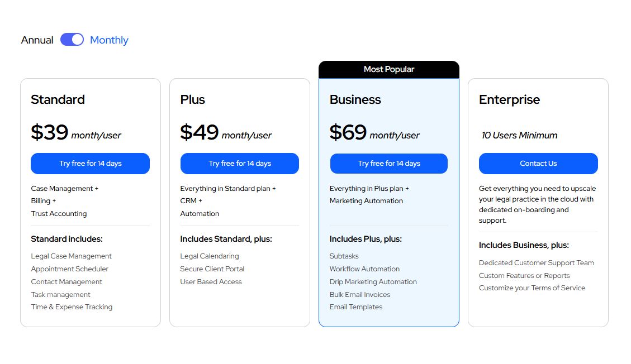
Task: Select the Standard plan heading
Action: tap(58, 99)
